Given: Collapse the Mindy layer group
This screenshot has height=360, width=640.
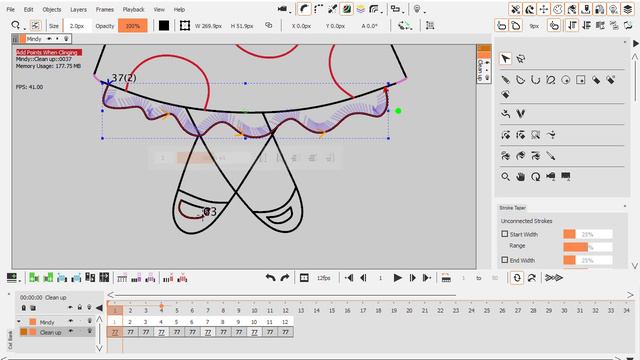Looking at the screenshot, I should [19, 322].
